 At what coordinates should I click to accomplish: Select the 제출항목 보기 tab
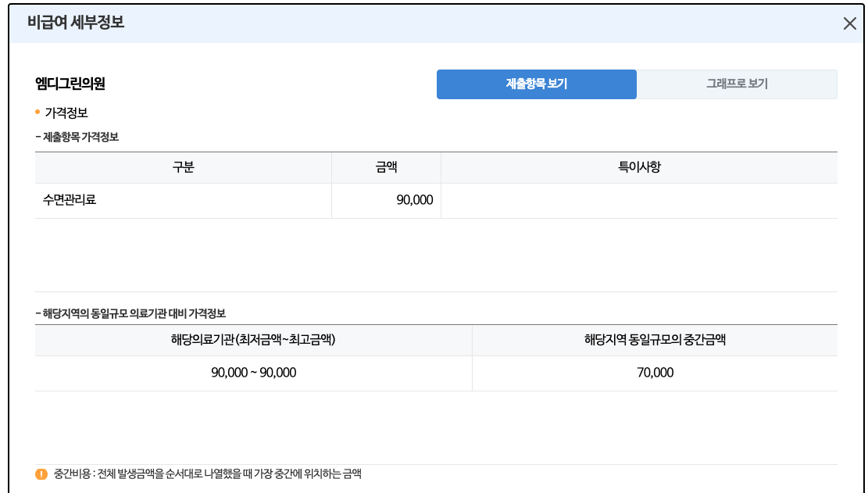point(537,84)
